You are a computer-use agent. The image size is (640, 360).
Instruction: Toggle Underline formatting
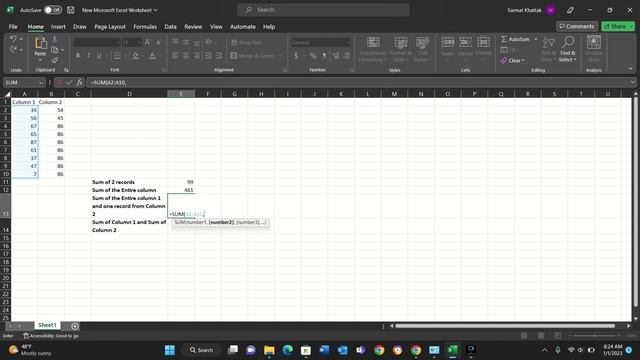click(x=99, y=56)
